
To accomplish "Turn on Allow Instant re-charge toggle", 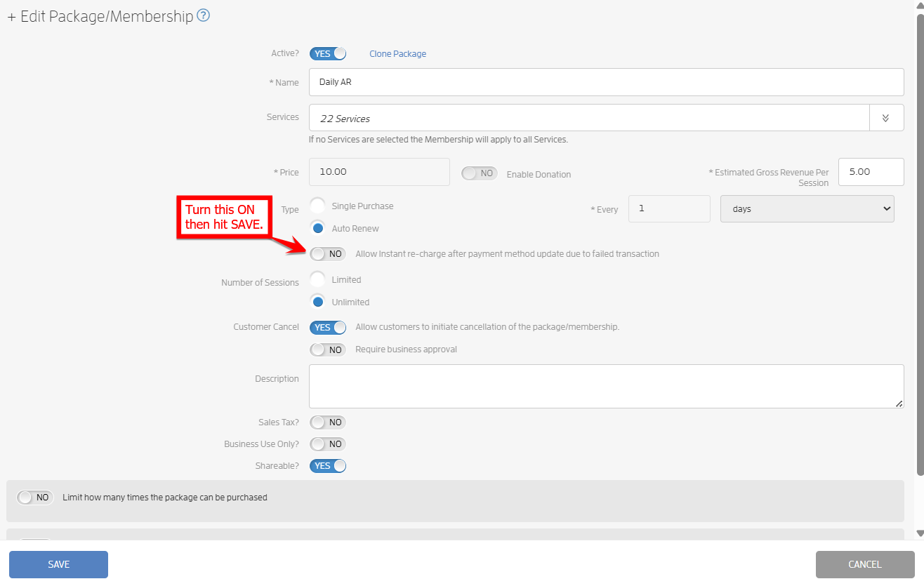I will [x=328, y=253].
